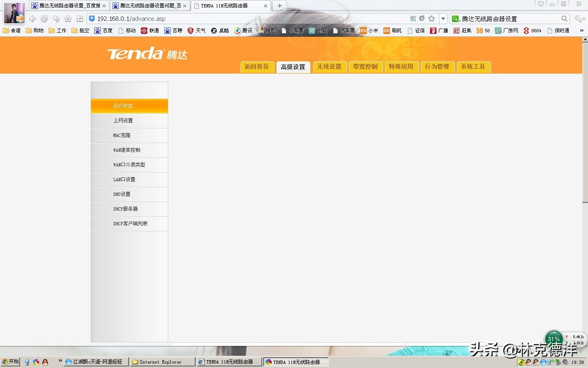Reload the page with the refresh icon
Viewport: 588px width, 368px height.
[x=45, y=19]
